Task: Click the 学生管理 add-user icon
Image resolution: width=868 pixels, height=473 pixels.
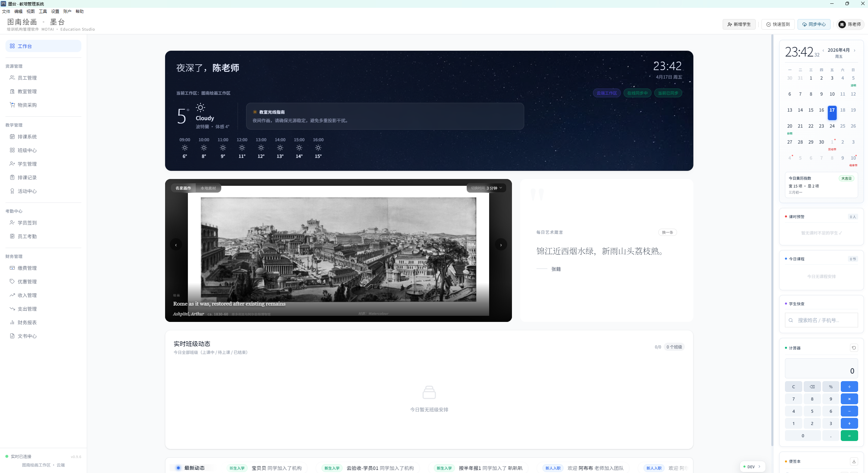Action: click(x=12, y=164)
